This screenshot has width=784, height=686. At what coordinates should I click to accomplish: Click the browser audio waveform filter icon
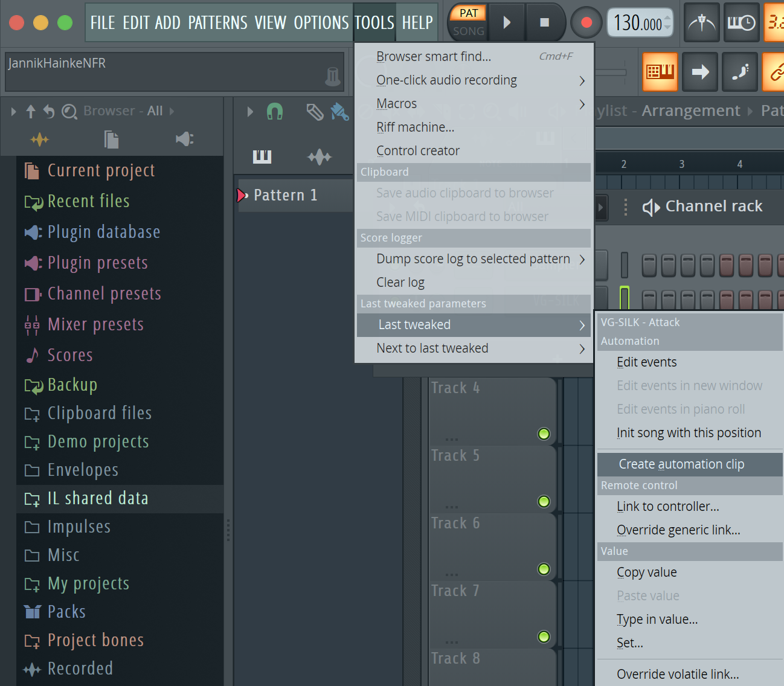(x=40, y=139)
